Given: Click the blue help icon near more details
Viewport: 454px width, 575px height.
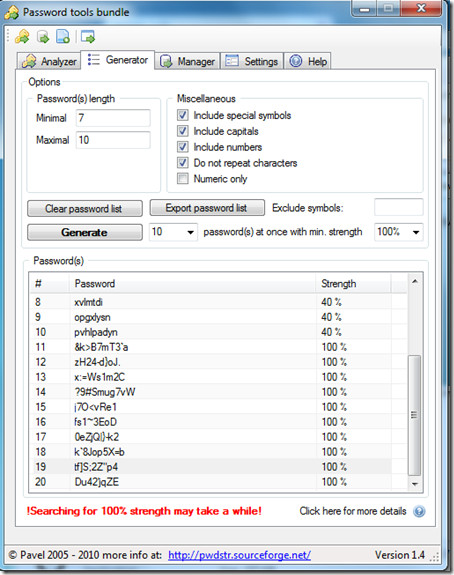Looking at the screenshot, I should pyautogui.click(x=419, y=511).
